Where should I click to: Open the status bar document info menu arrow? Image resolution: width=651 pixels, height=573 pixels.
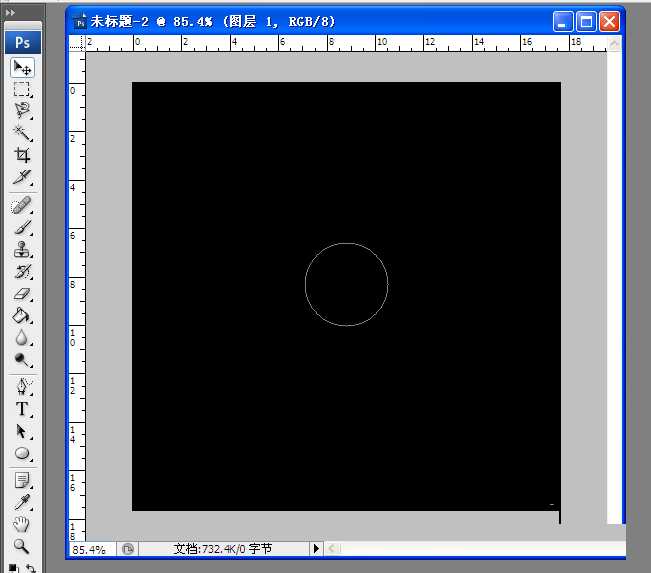[316, 549]
